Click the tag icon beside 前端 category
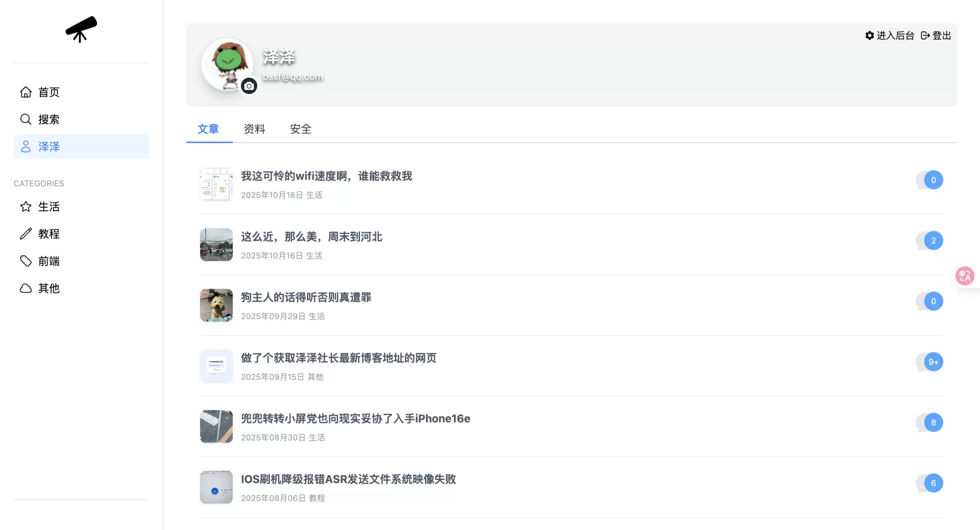 [x=26, y=261]
